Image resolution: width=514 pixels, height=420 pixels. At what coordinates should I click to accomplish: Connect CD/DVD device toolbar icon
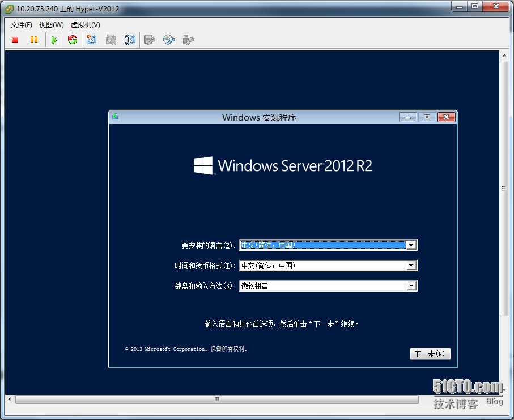pyautogui.click(x=169, y=40)
